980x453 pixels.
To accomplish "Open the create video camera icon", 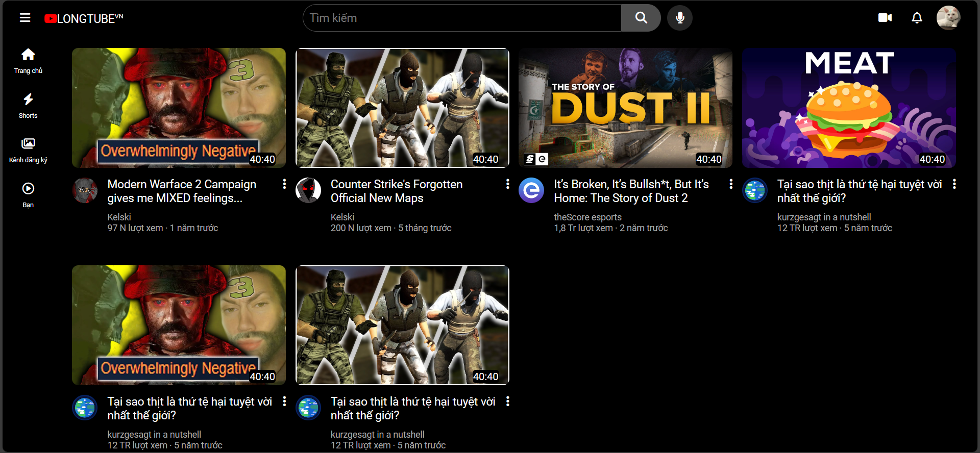I will pyautogui.click(x=885, y=18).
